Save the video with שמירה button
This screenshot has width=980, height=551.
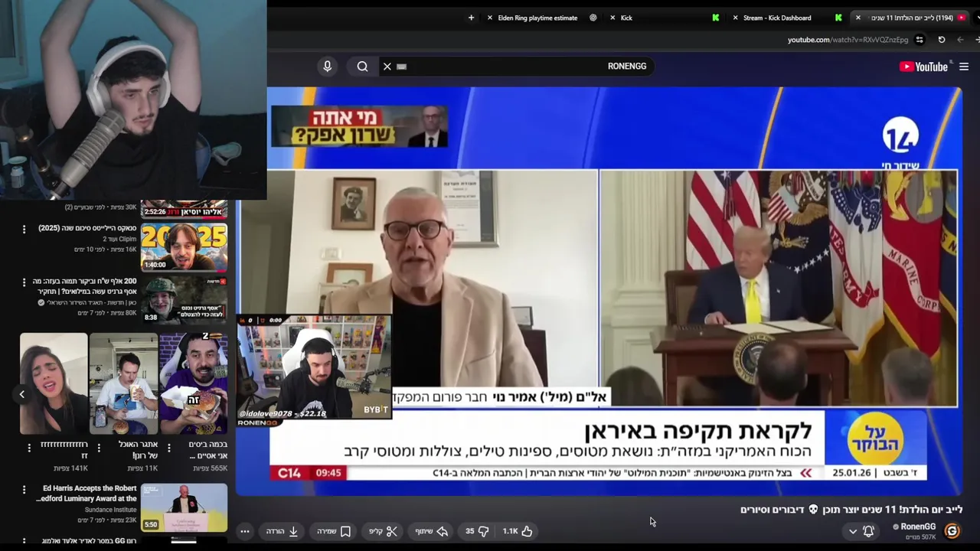[334, 531]
